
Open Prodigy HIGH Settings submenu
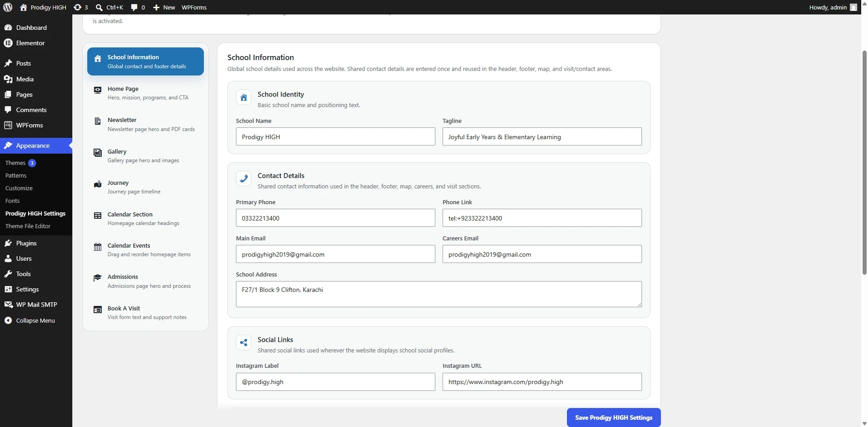[x=35, y=213]
